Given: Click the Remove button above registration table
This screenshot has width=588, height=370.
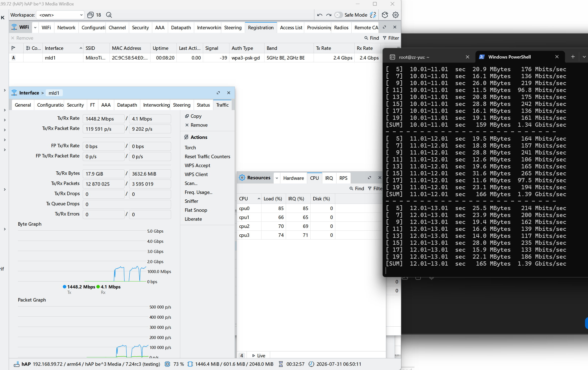Looking at the screenshot, I should click(x=22, y=38).
